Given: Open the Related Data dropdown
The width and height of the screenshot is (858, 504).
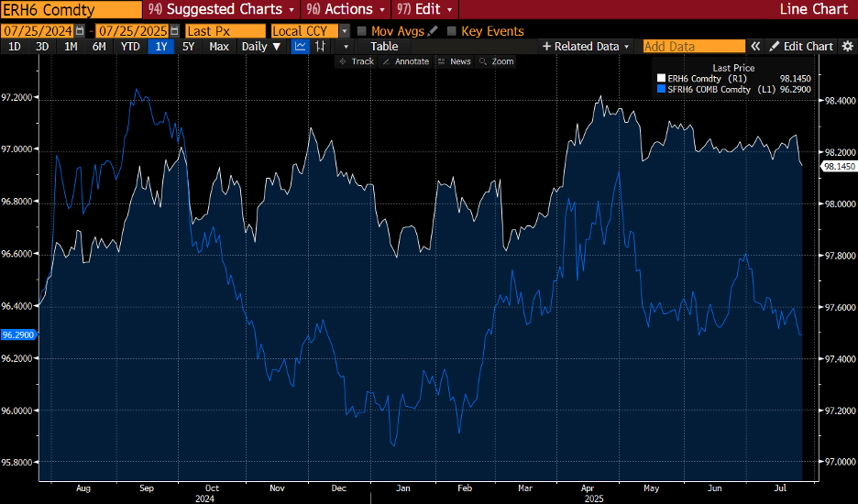Looking at the screenshot, I should click(586, 47).
